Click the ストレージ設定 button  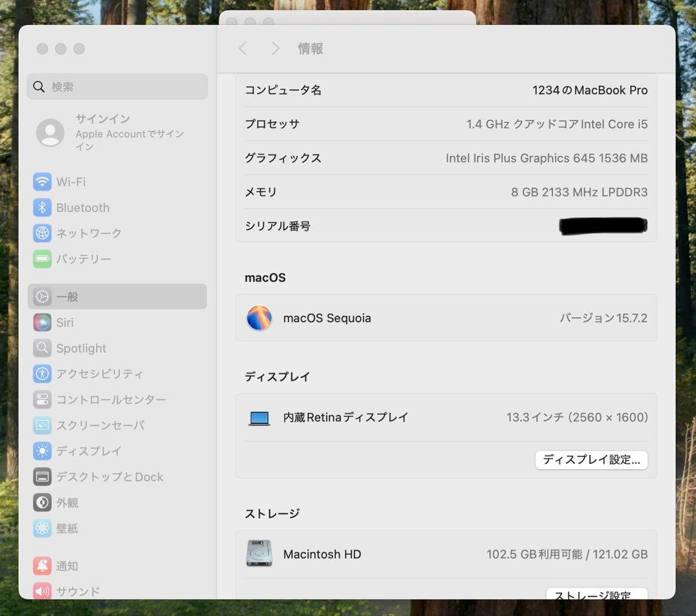point(596,594)
